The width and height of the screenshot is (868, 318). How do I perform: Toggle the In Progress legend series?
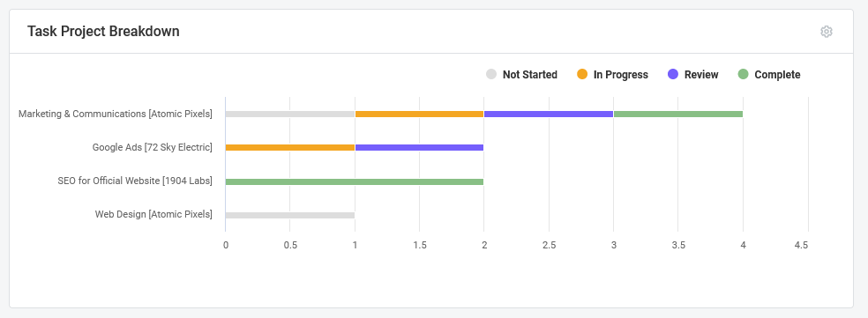click(612, 75)
